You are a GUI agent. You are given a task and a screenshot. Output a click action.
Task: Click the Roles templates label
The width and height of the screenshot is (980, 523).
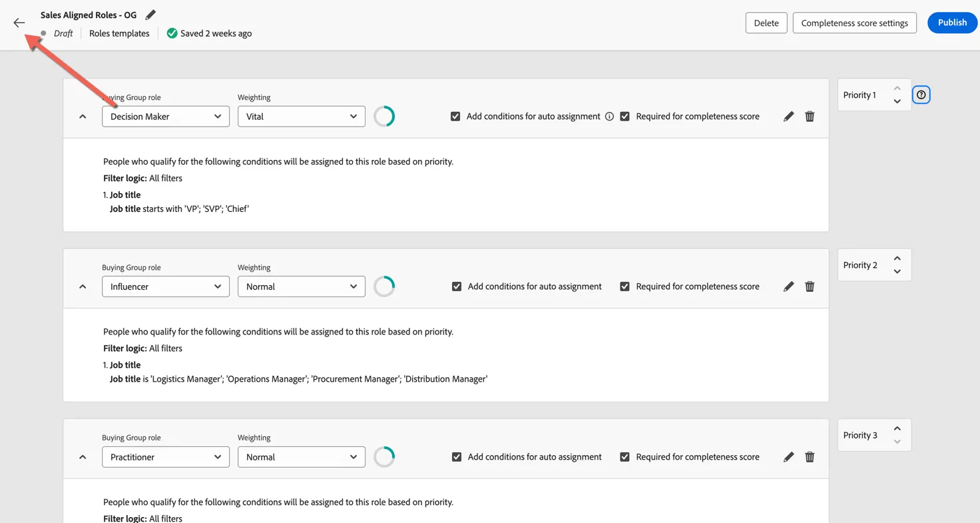tap(119, 33)
